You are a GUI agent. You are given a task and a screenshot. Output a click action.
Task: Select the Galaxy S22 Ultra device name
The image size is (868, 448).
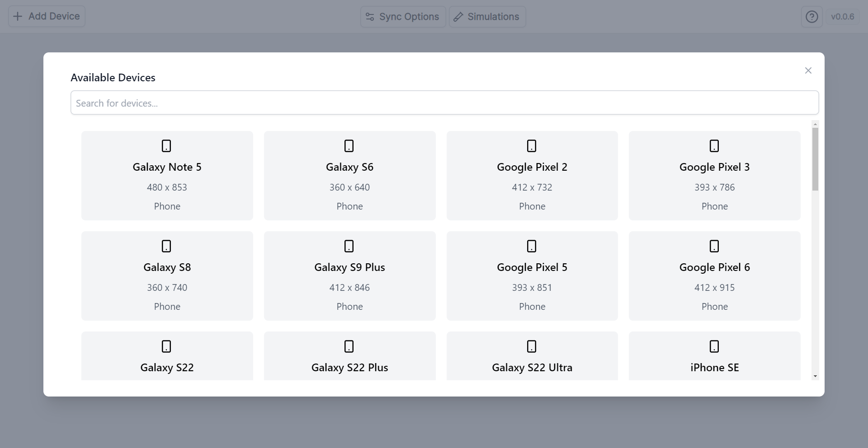click(x=532, y=368)
